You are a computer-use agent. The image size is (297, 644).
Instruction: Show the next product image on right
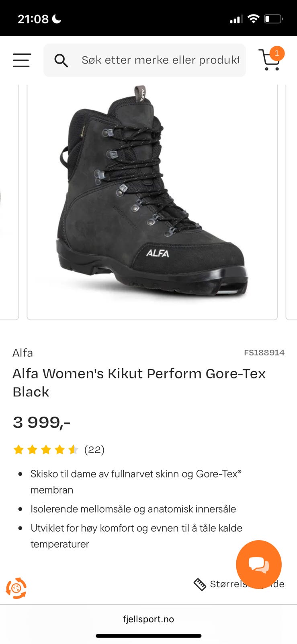(291, 201)
